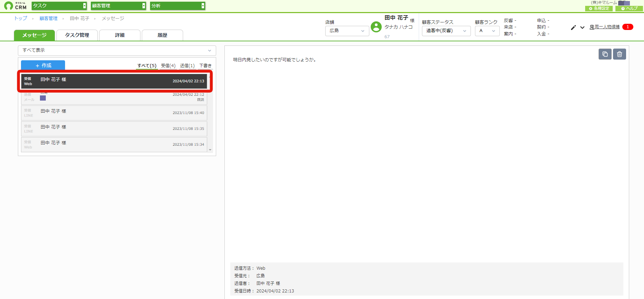Viewport: 644px width, 299px height.
Task: Switch to the 詳細 tab
Action: pos(120,35)
